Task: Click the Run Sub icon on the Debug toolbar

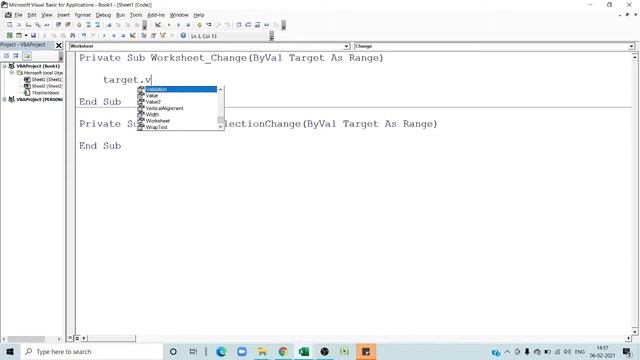Action: click(169, 25)
